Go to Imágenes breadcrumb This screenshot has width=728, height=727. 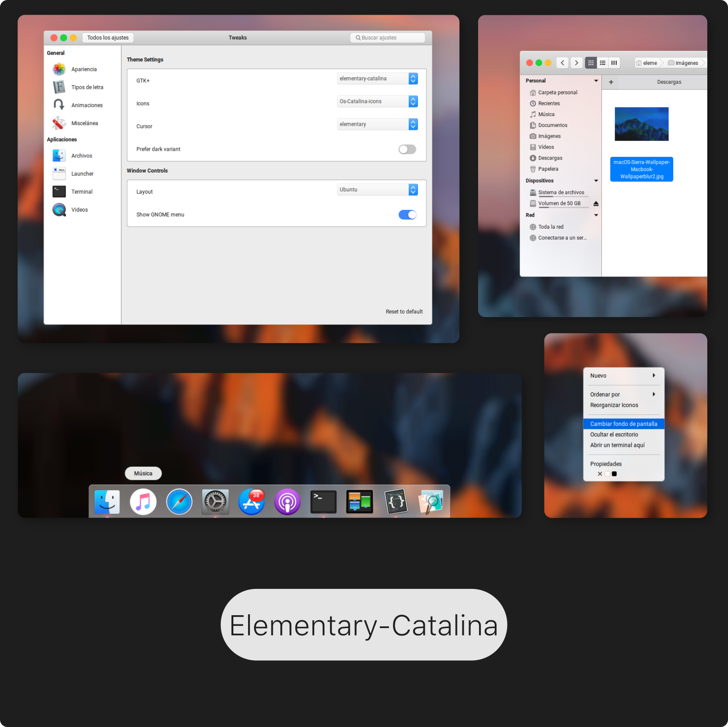coord(683,63)
